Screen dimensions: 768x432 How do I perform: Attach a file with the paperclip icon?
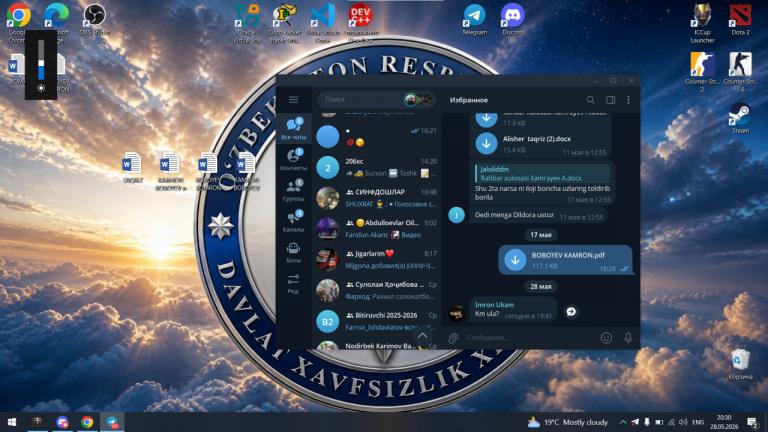point(454,338)
